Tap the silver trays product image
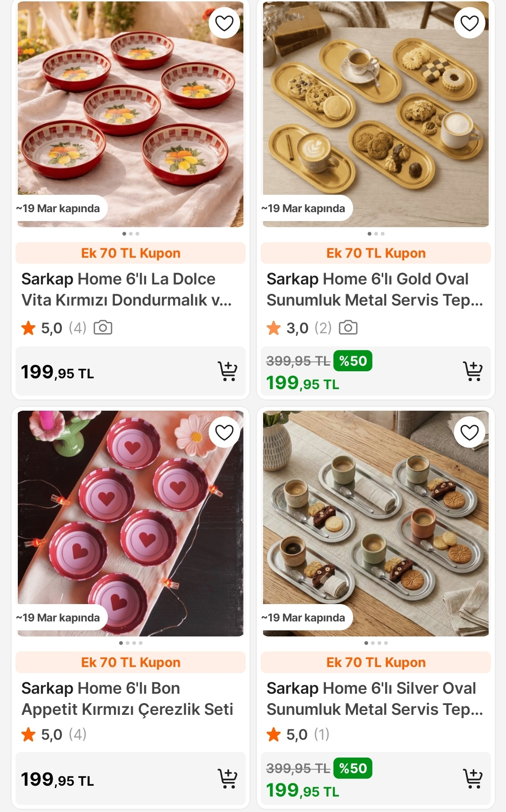This screenshot has width=506, height=812. pyautogui.click(x=376, y=521)
